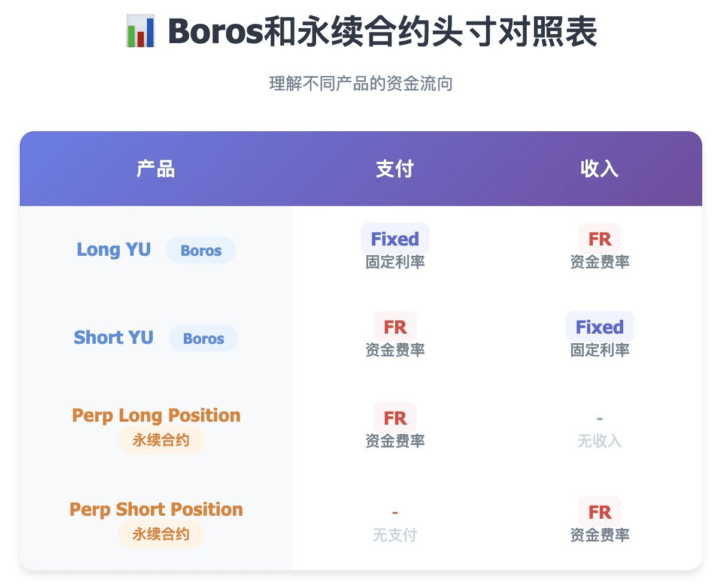Select the Long YU product label
This screenshot has height=587, width=728.
[114, 249]
